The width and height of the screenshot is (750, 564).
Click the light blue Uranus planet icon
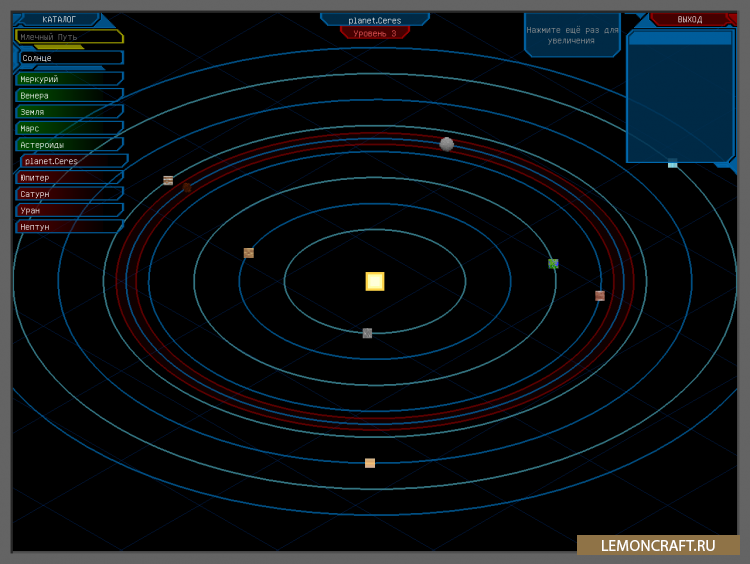[672, 163]
